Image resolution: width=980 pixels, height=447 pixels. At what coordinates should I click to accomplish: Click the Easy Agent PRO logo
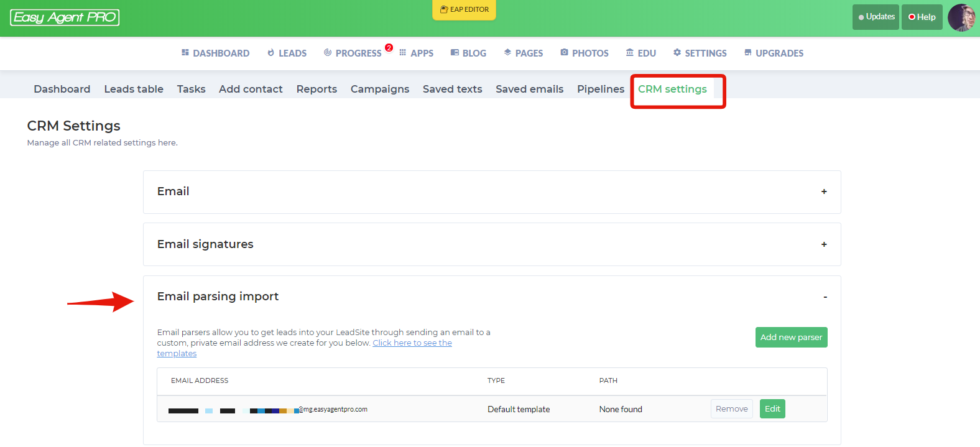coord(65,17)
